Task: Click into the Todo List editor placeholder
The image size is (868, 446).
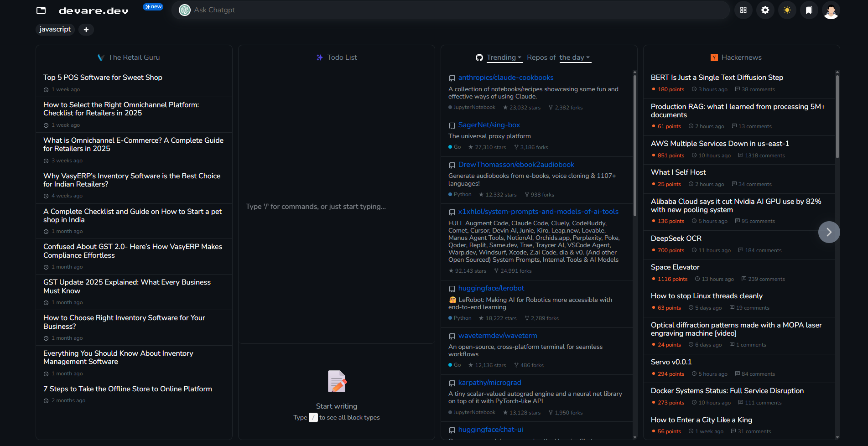Action: (316, 207)
